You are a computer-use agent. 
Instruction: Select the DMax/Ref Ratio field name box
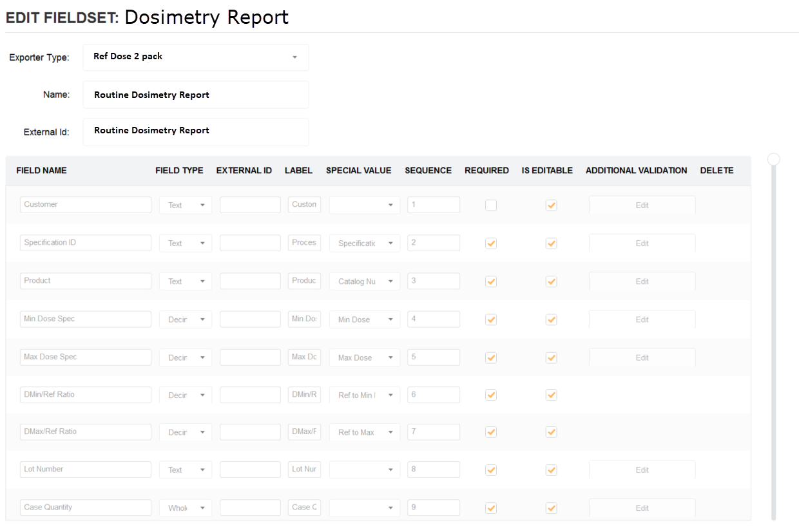coord(86,432)
